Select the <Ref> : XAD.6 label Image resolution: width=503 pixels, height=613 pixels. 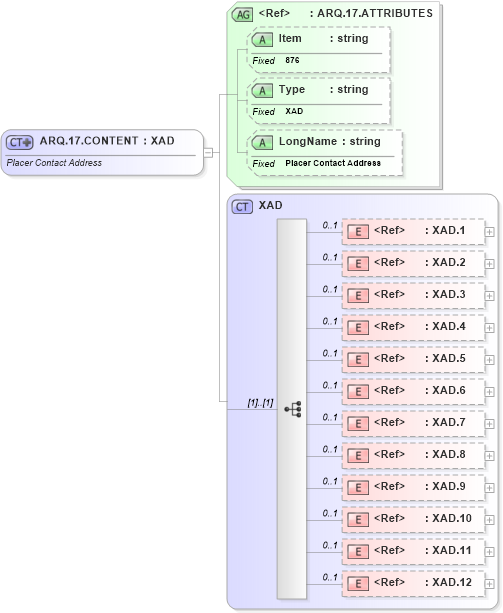click(419, 391)
